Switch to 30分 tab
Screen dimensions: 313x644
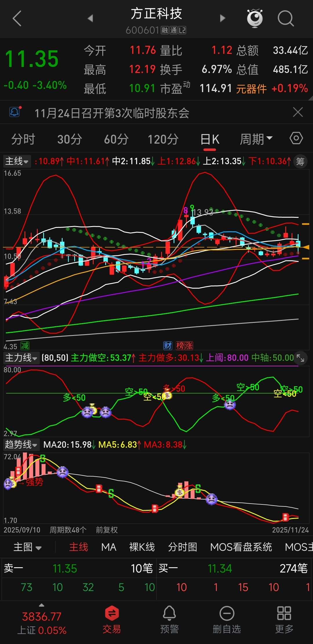coord(70,139)
